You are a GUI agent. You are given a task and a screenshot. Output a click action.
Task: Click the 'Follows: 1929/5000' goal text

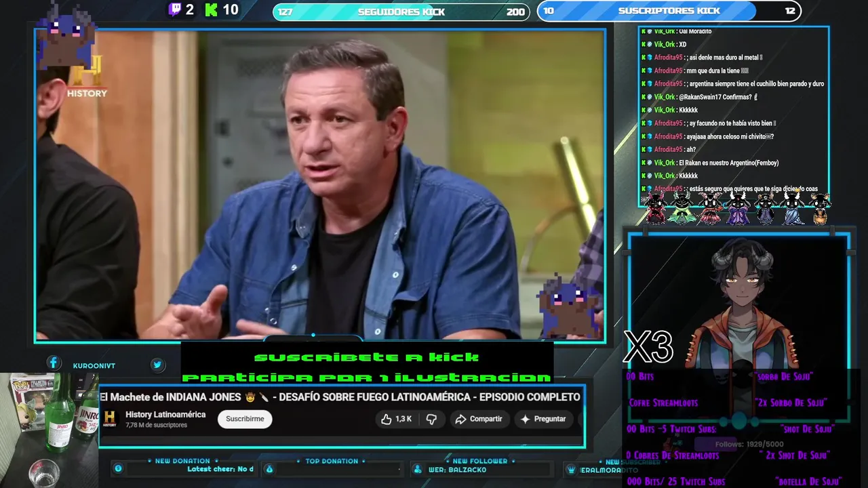(x=749, y=445)
